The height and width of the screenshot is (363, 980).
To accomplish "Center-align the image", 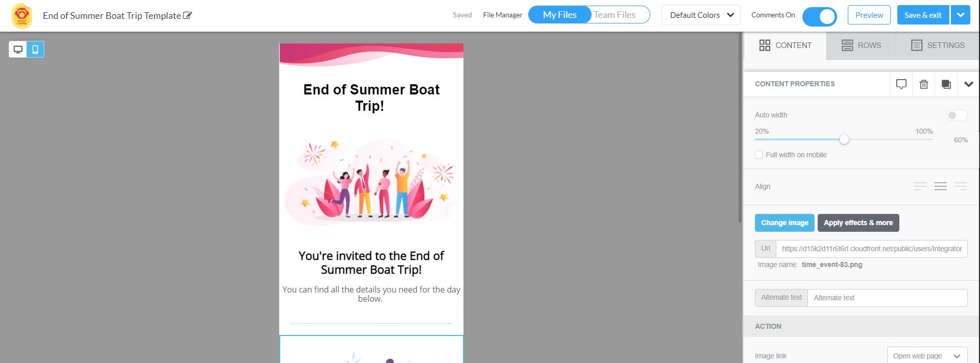I will coord(941,186).
